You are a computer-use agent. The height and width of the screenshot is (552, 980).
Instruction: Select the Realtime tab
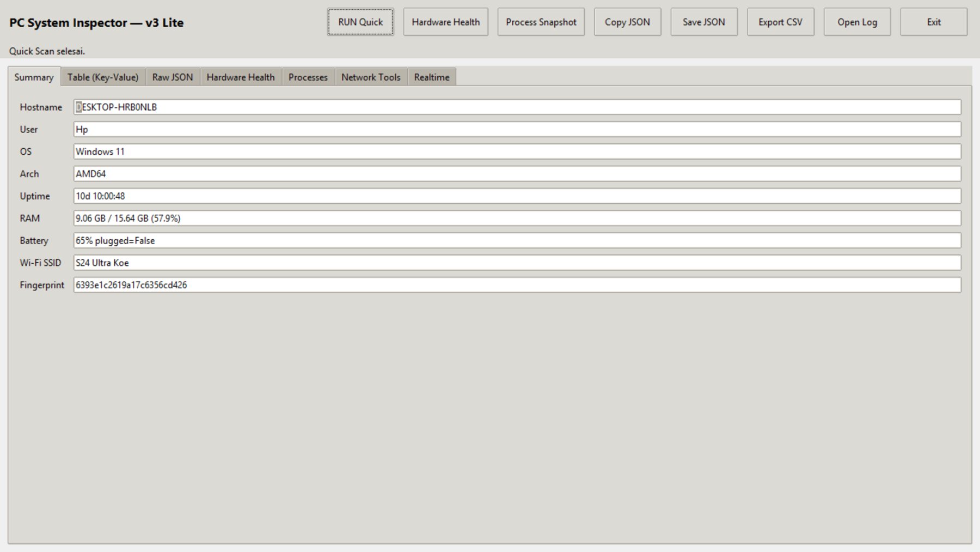click(431, 77)
